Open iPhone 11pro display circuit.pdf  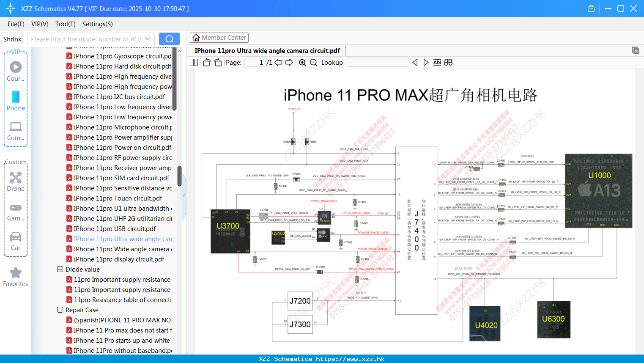pyautogui.click(x=115, y=259)
